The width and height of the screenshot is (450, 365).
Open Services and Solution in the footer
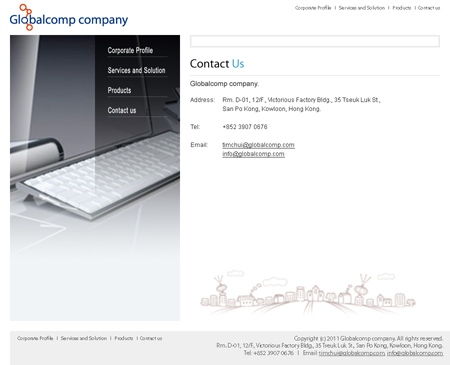[x=84, y=338]
